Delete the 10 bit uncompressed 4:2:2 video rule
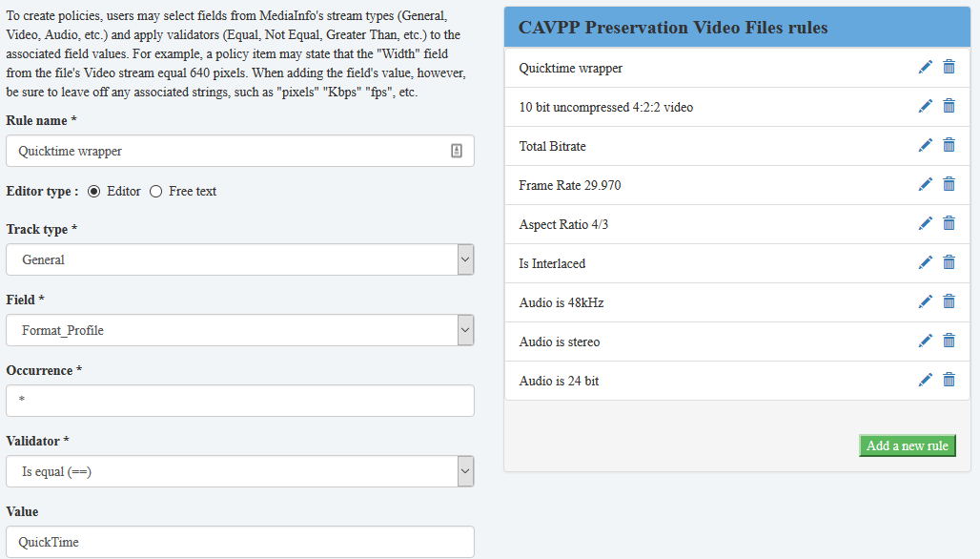The width and height of the screenshot is (980, 559). click(949, 106)
